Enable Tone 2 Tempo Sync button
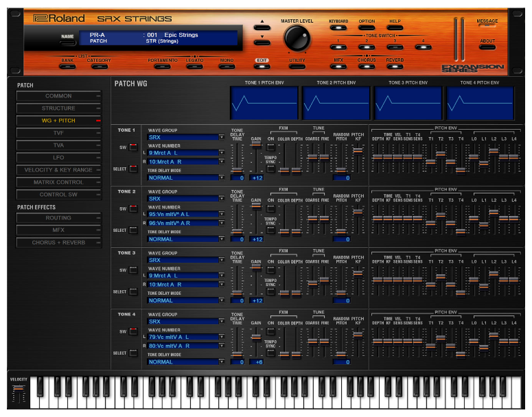 [x=270, y=230]
